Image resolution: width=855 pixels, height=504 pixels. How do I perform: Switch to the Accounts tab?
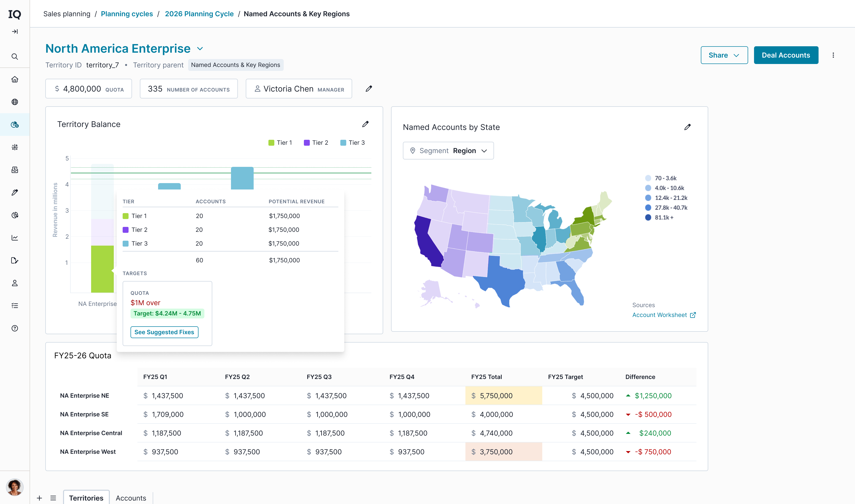click(x=131, y=498)
